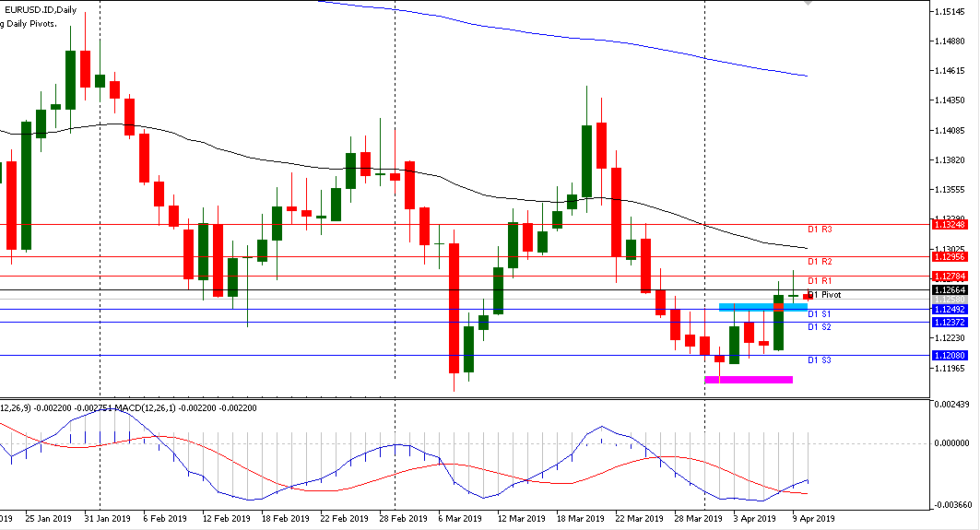The image size is (980, 530).
Task: Select the cyan rectangle near D1 S1
Action: [x=763, y=307]
